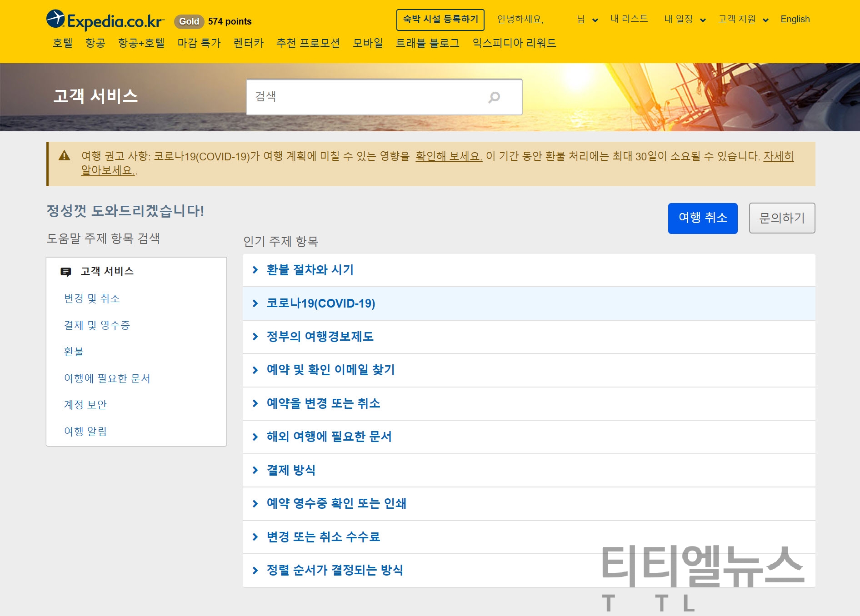Image resolution: width=860 pixels, height=616 pixels.
Task: Open the 항공 menu
Action: [95, 43]
